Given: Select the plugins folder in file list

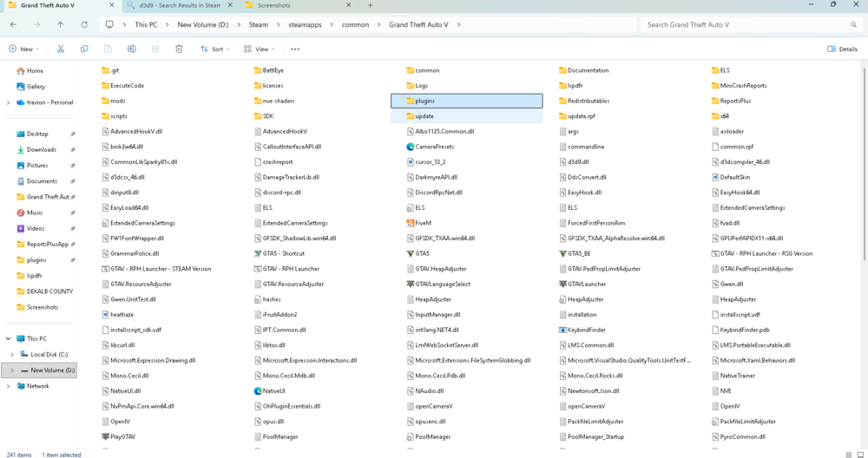Looking at the screenshot, I should 467,101.
